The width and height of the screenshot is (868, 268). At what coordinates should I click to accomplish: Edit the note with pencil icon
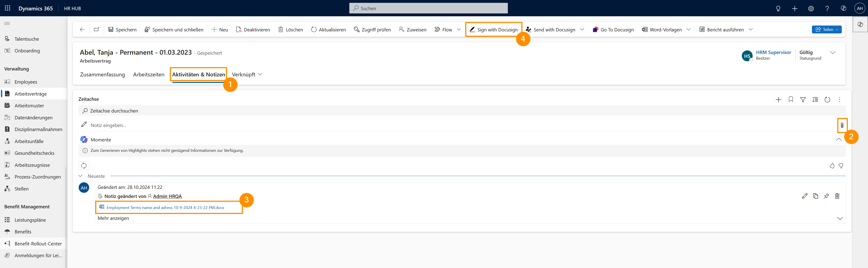click(805, 196)
